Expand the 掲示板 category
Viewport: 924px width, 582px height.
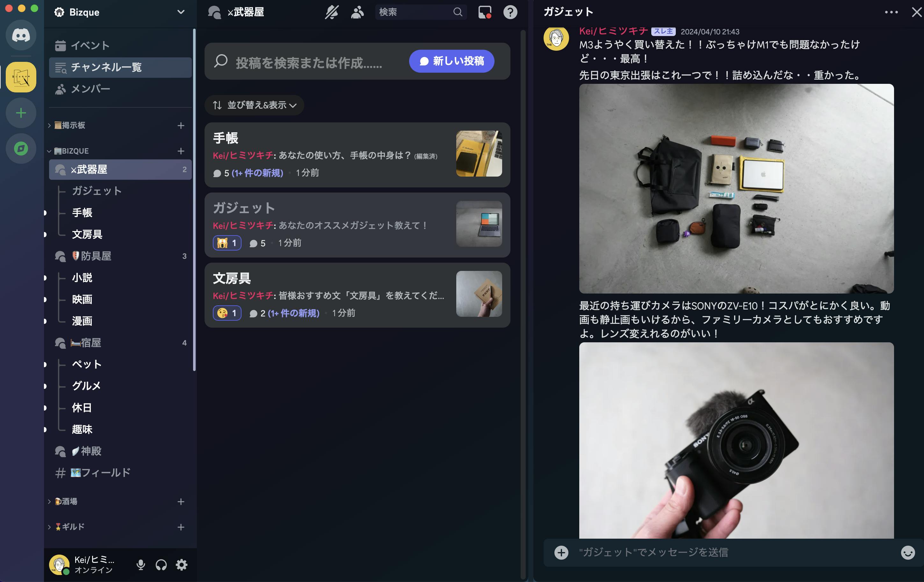(x=69, y=125)
